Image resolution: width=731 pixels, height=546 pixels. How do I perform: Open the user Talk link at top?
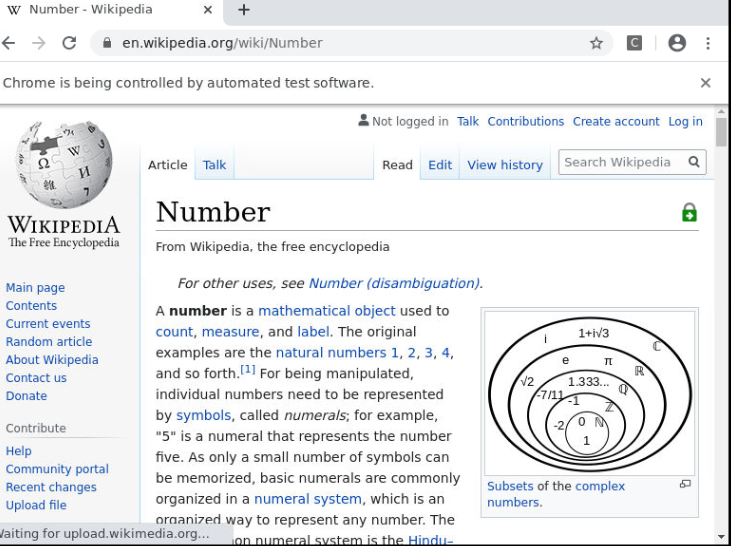[468, 121]
